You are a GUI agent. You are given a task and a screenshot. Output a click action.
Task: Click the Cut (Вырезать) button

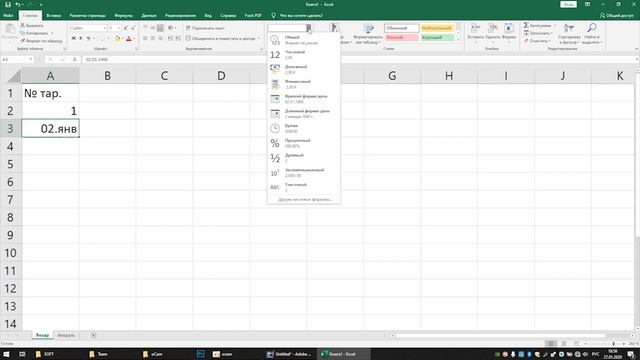point(32,25)
